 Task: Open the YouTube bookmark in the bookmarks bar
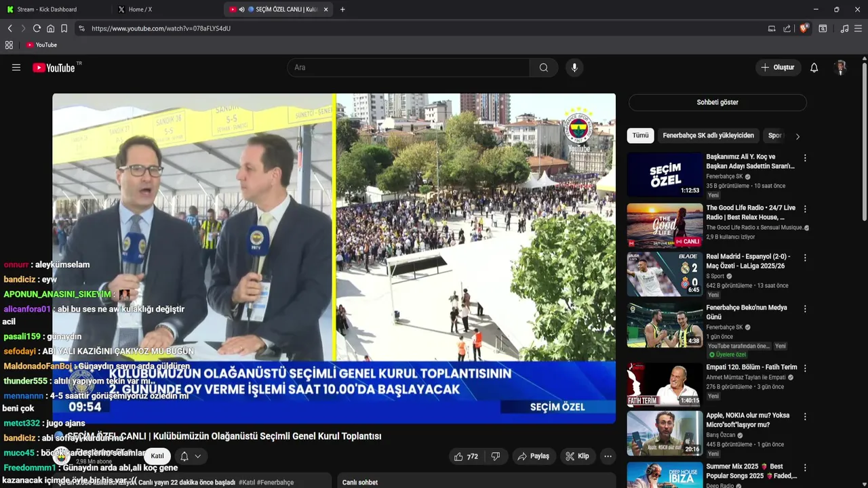41,45
